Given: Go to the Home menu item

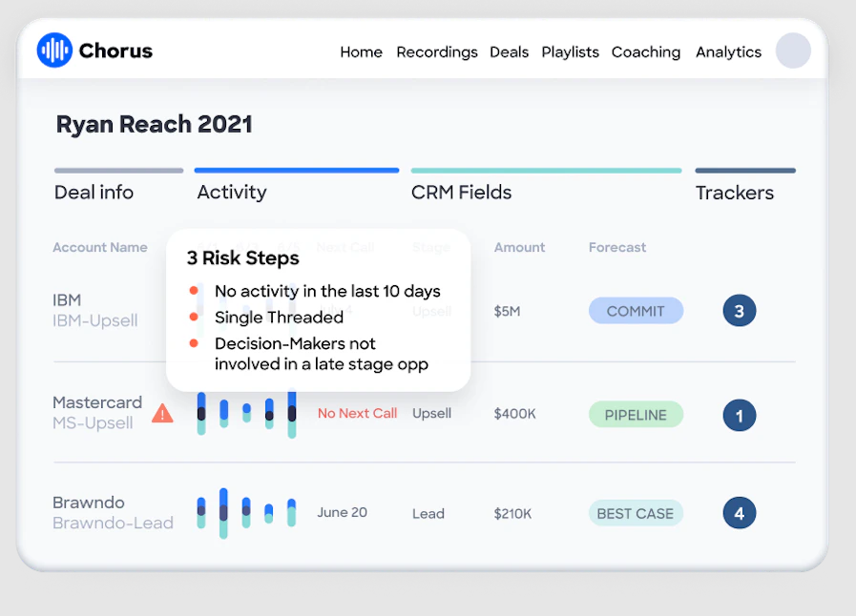Looking at the screenshot, I should [361, 51].
